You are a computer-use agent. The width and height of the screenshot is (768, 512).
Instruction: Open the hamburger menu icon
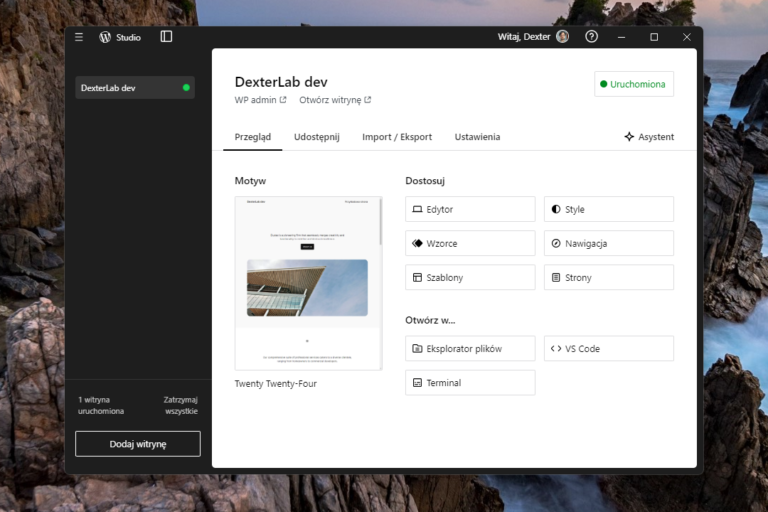(x=79, y=37)
